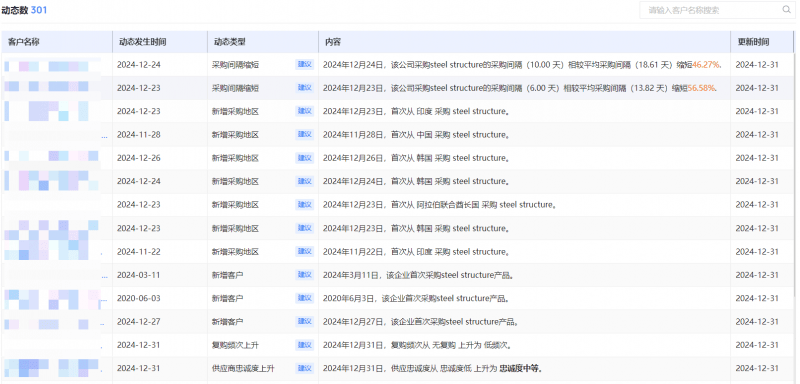Click the 更新时间 column header
This screenshot has width=800, height=384.
762,42
